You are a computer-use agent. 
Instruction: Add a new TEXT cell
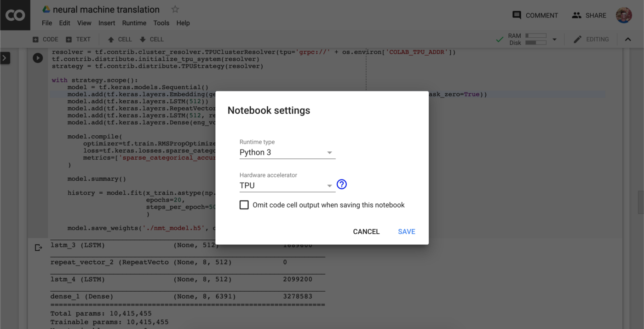(78, 40)
